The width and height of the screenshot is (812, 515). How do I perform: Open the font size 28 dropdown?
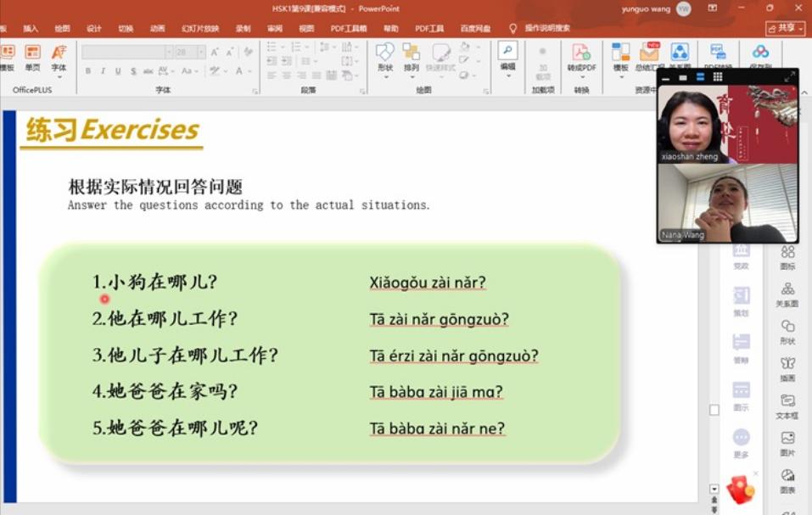(x=201, y=52)
